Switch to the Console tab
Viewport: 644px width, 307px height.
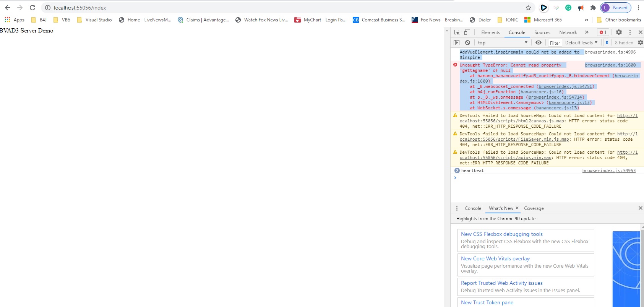point(517,32)
